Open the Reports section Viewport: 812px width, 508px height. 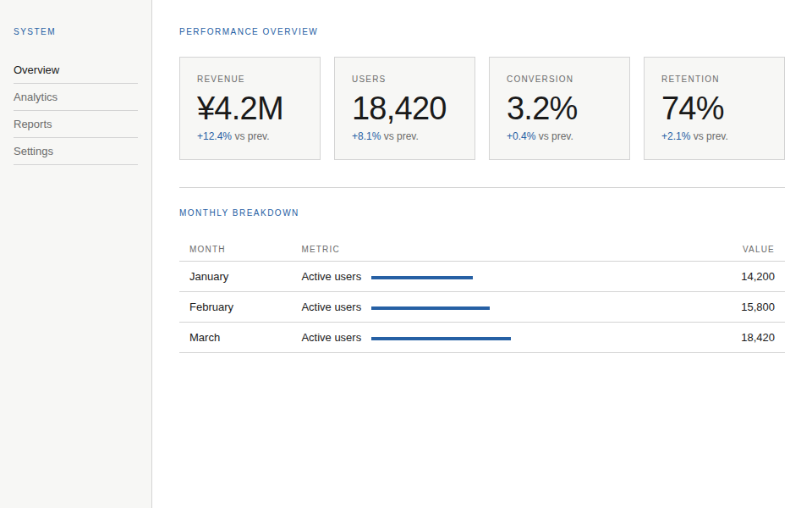pos(75,124)
